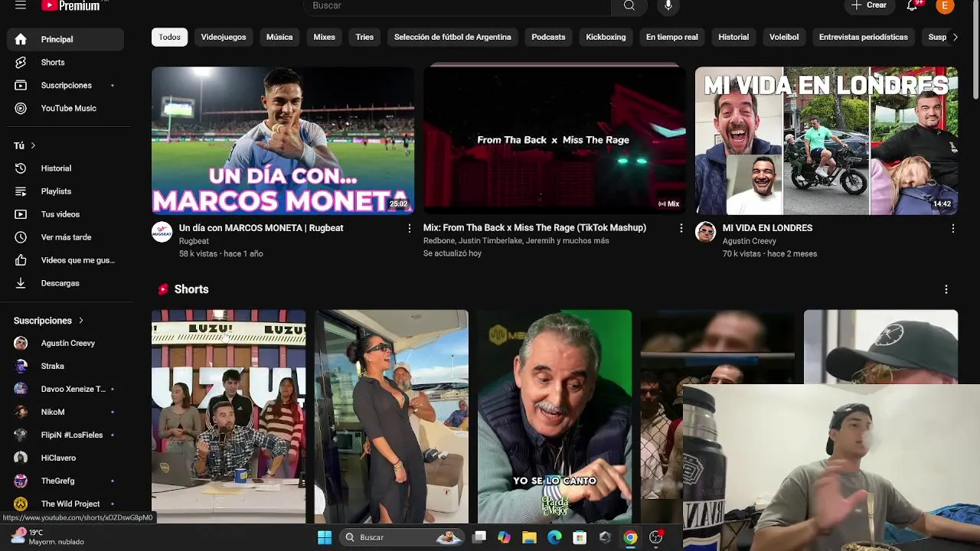The height and width of the screenshot is (551, 980).
Task: Open the hamburger guide menu
Action: (x=21, y=5)
